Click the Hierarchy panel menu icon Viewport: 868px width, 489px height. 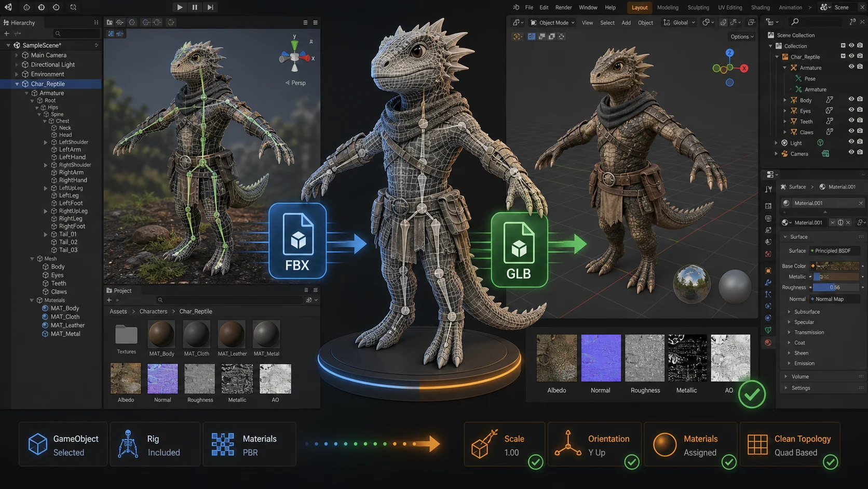click(x=96, y=22)
